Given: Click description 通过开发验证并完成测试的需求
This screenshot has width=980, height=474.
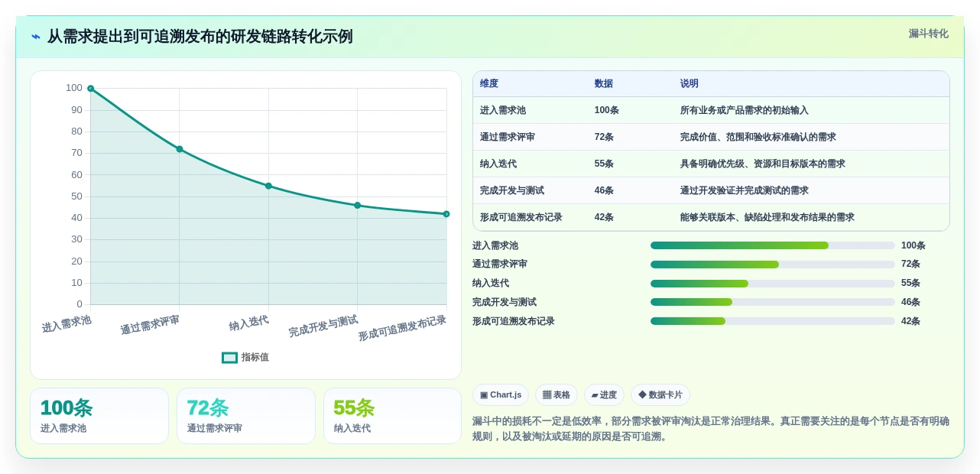Looking at the screenshot, I should (745, 190).
